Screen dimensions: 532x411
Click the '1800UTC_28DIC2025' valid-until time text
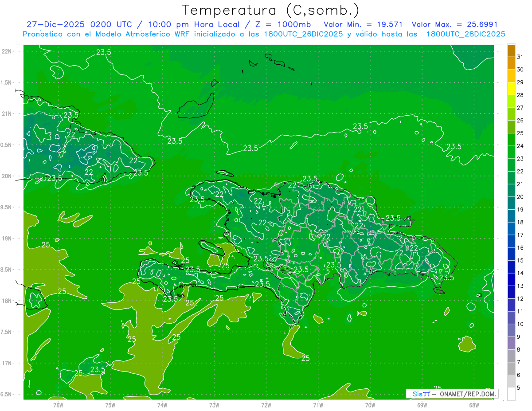tap(465, 34)
